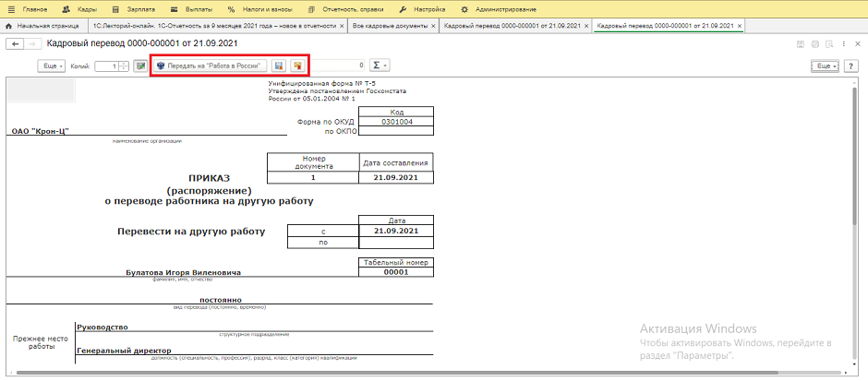868x381 pixels.
Task: Click the save-to-disk icon in toolbar
Action: (x=279, y=65)
